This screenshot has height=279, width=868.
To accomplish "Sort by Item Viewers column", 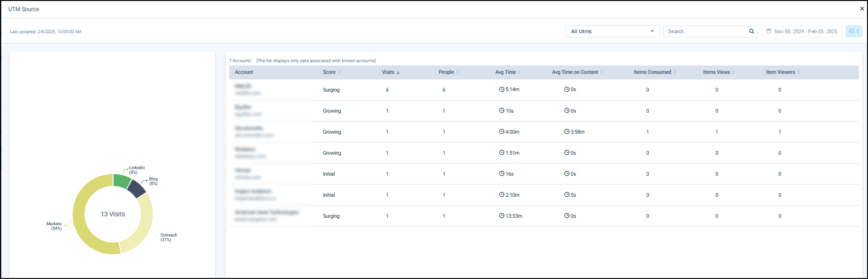I will coord(798,72).
